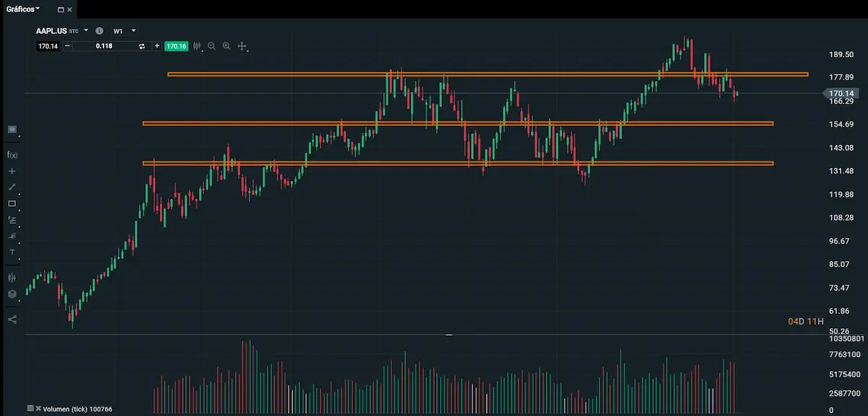
Task: Toggle the volume unit swap arrows
Action: pos(142,46)
